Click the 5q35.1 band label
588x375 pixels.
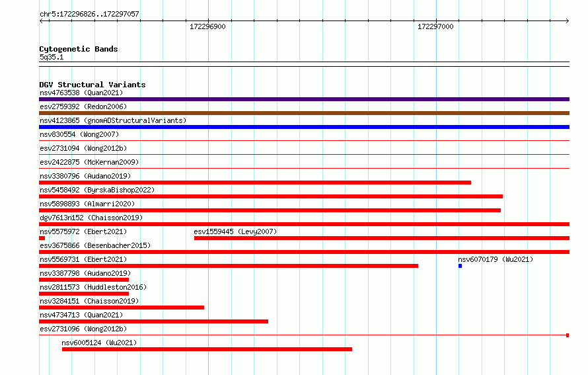tap(52, 57)
